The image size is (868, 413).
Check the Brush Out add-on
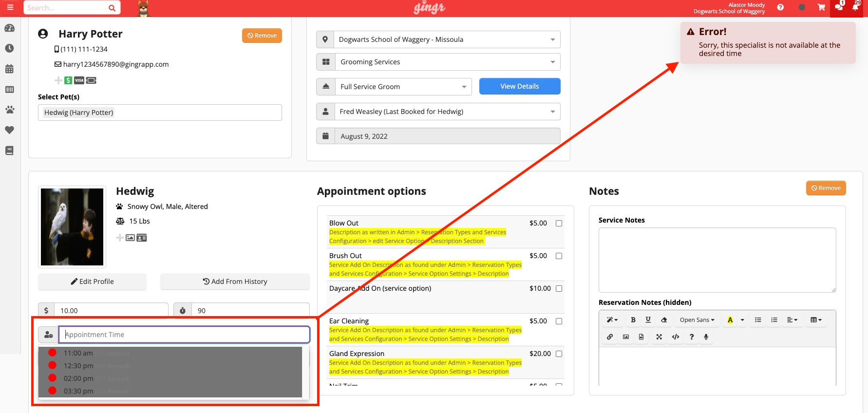pos(559,256)
